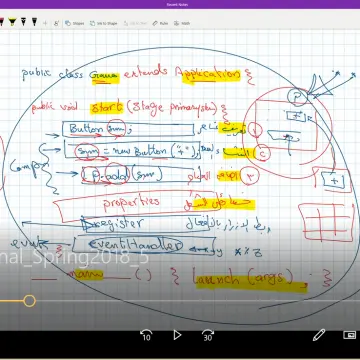Image resolution: width=360 pixels, height=360 pixels.
Task: Select the third pen in the toolbar
Action: coord(23,22)
